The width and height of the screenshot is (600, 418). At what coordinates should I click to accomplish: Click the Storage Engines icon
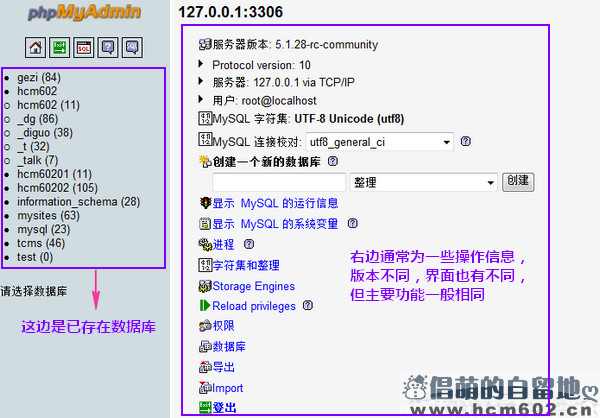[205, 286]
